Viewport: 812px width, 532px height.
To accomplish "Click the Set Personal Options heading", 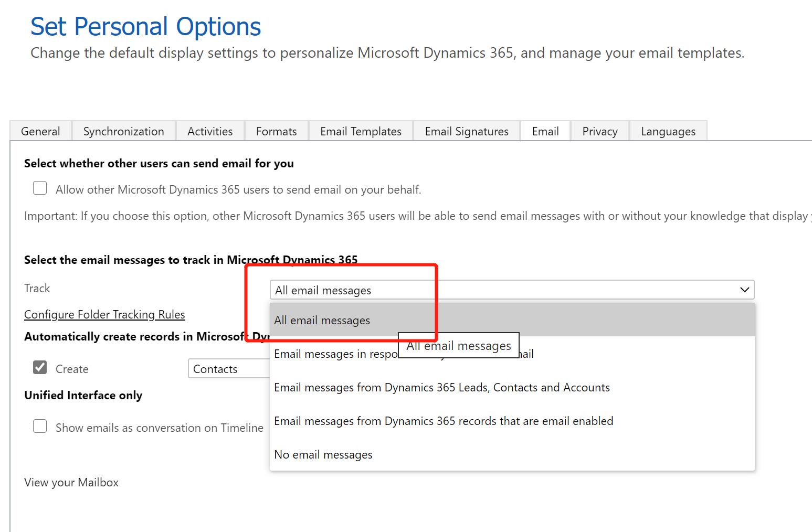I will 145,26.
